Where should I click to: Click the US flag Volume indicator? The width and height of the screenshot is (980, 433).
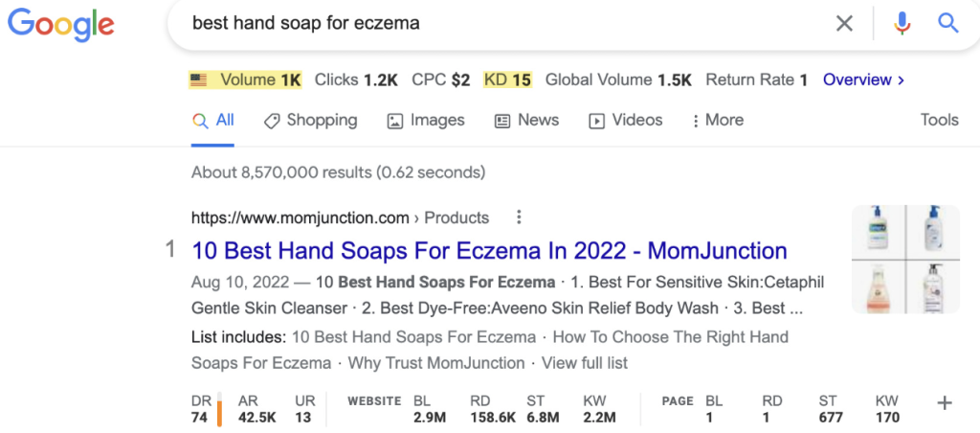[x=245, y=80]
